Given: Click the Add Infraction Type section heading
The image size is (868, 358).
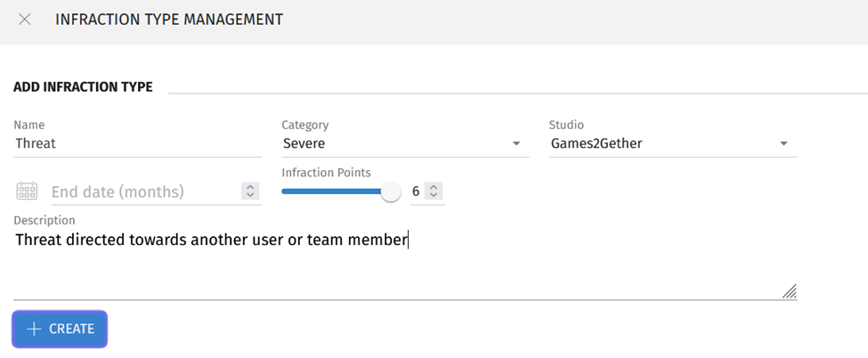Looking at the screenshot, I should 83,87.
